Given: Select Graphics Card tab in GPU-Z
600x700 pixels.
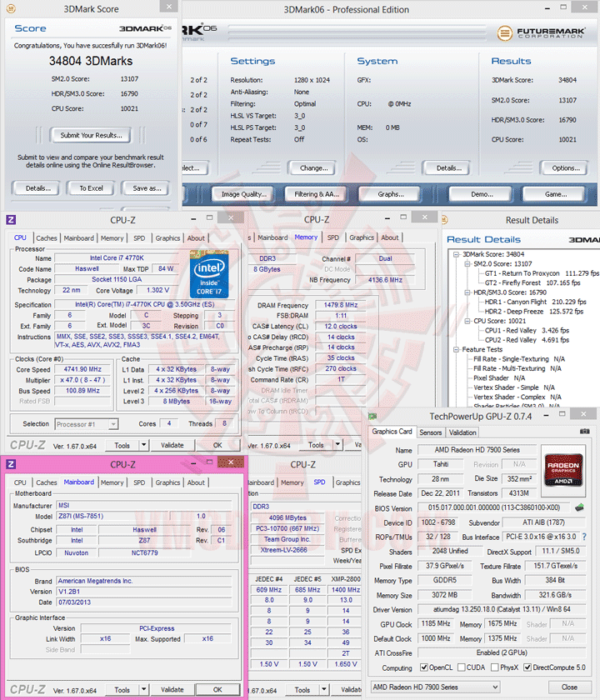Looking at the screenshot, I should pyautogui.click(x=392, y=432).
